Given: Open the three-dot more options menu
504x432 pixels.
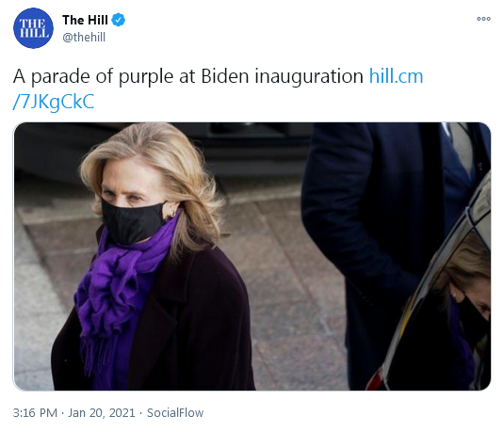Looking at the screenshot, I should (x=483, y=19).
